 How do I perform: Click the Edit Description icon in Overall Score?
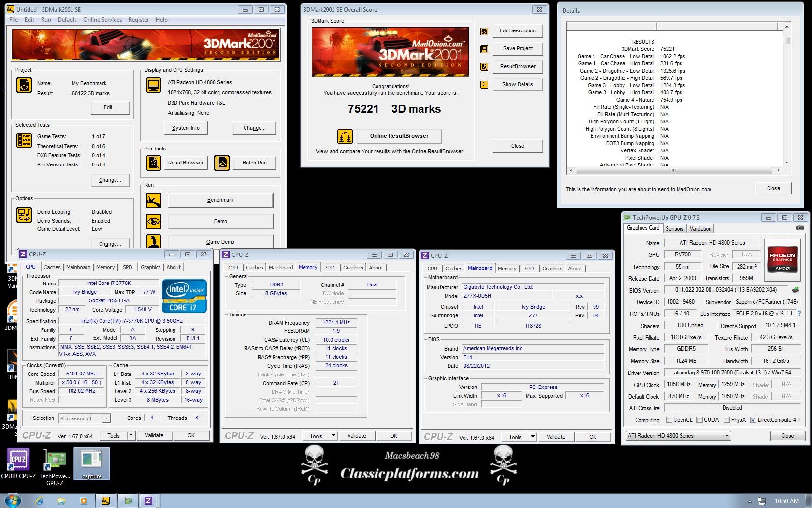point(484,31)
